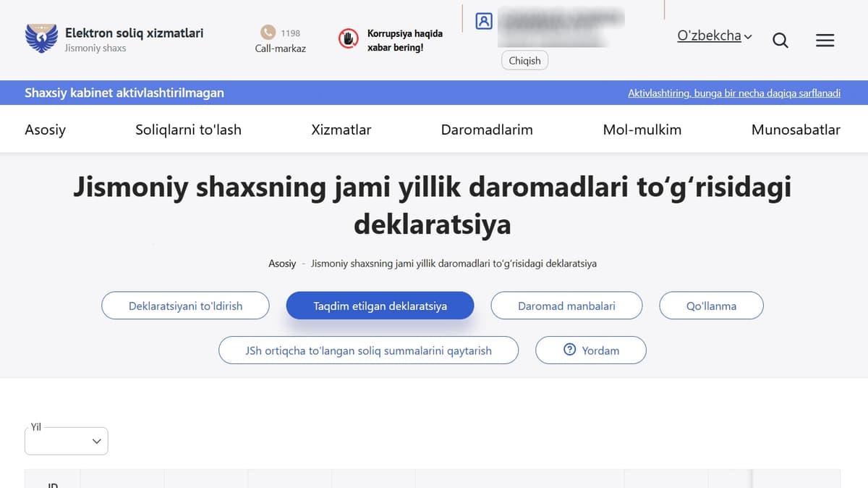Open Daromad manbalari section
This screenshot has height=488, width=868.
(567, 306)
